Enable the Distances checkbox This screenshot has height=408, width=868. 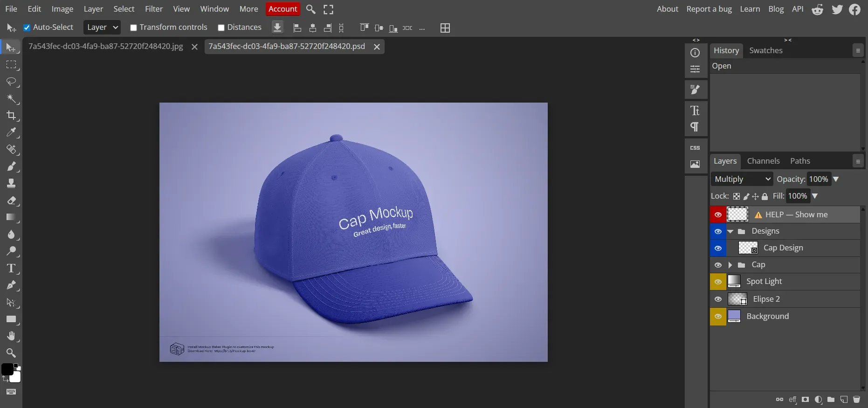(221, 28)
